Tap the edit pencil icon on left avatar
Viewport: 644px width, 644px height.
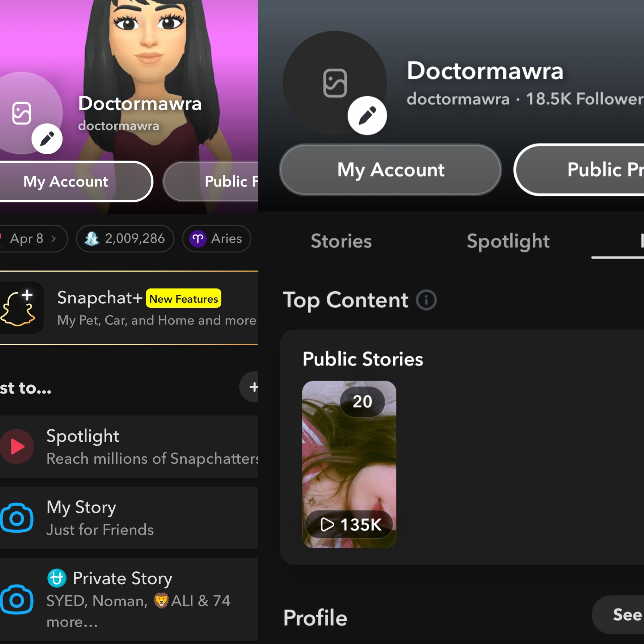tap(47, 139)
